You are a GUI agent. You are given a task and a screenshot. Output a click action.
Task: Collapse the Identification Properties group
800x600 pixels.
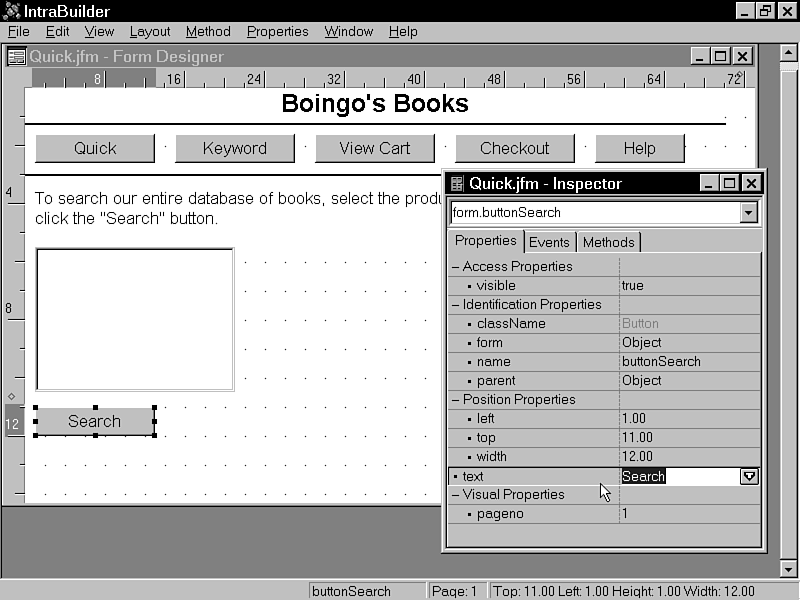tap(456, 305)
